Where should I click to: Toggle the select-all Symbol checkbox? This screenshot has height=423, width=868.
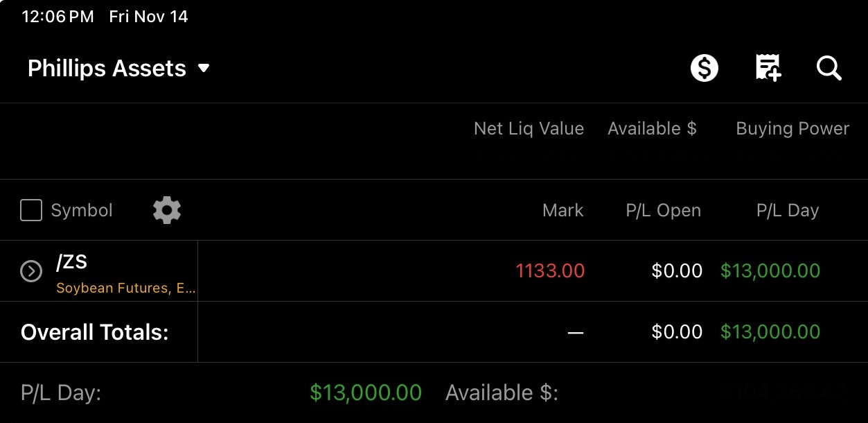point(31,210)
